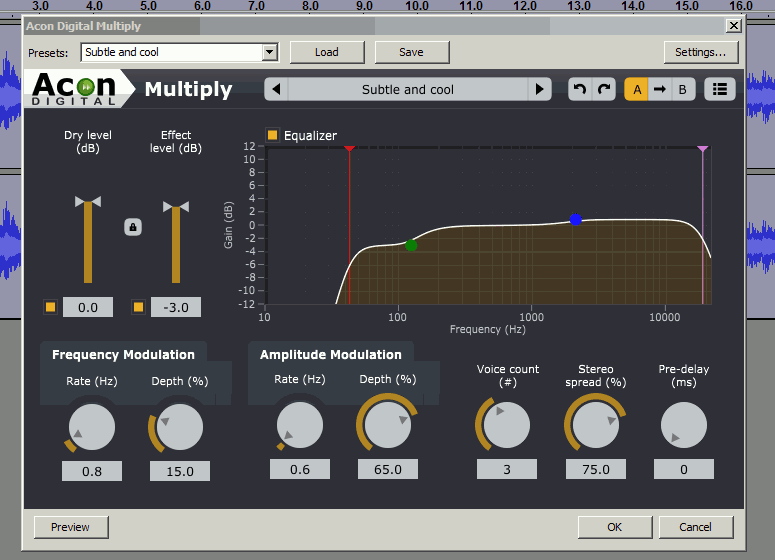This screenshot has width=775, height=560.
Task: Click the Save button
Action: (x=412, y=52)
